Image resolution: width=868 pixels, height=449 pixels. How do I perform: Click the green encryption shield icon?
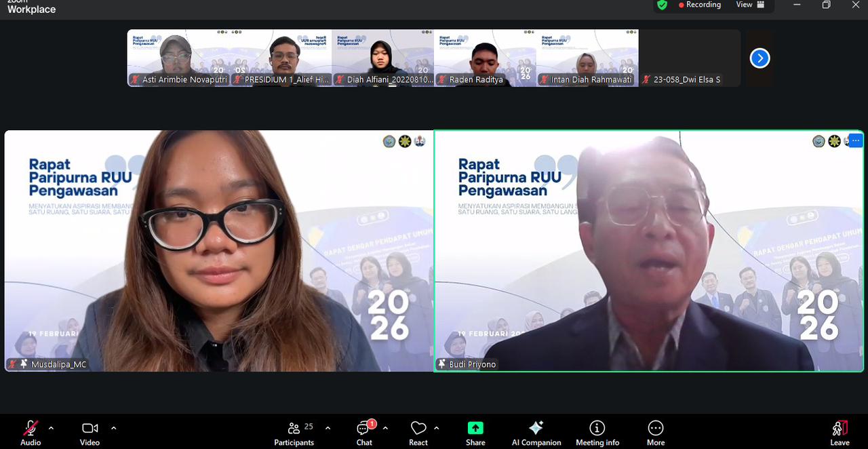click(663, 5)
